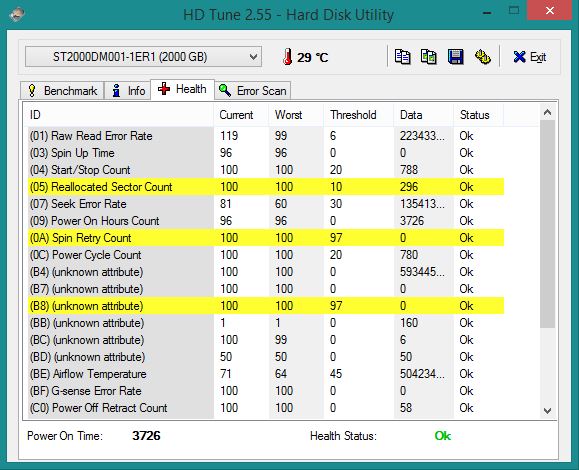This screenshot has width=579, height=470.
Task: Click the Worst column header
Action: pos(296,115)
